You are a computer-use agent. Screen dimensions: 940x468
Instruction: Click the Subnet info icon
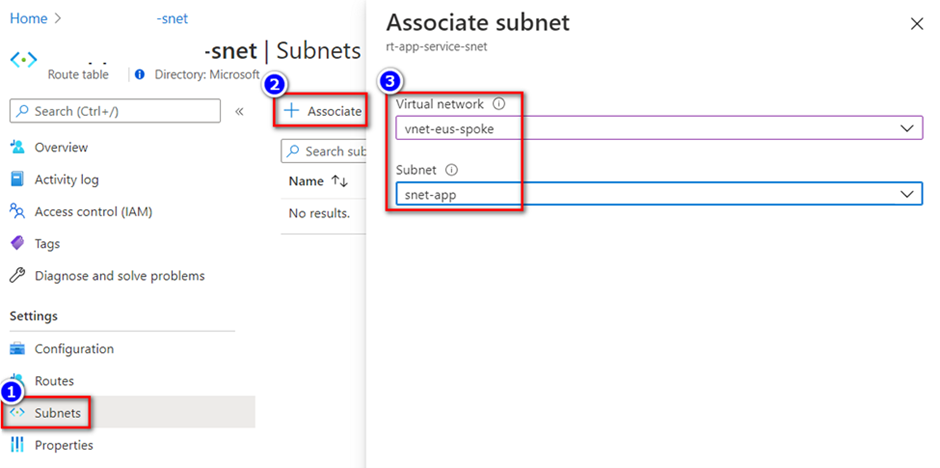451,170
